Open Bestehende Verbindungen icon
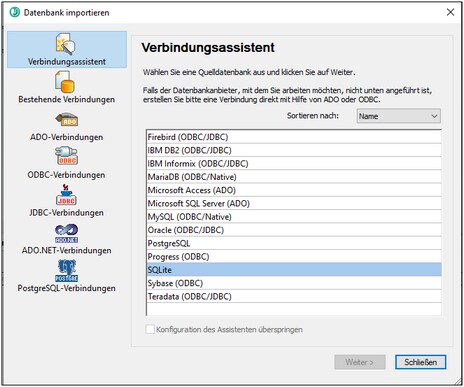The image size is (464, 387). pos(65,82)
